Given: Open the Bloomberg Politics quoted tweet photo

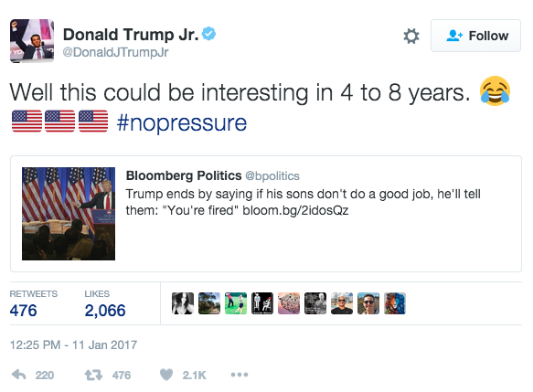Looking at the screenshot, I should [69, 214].
